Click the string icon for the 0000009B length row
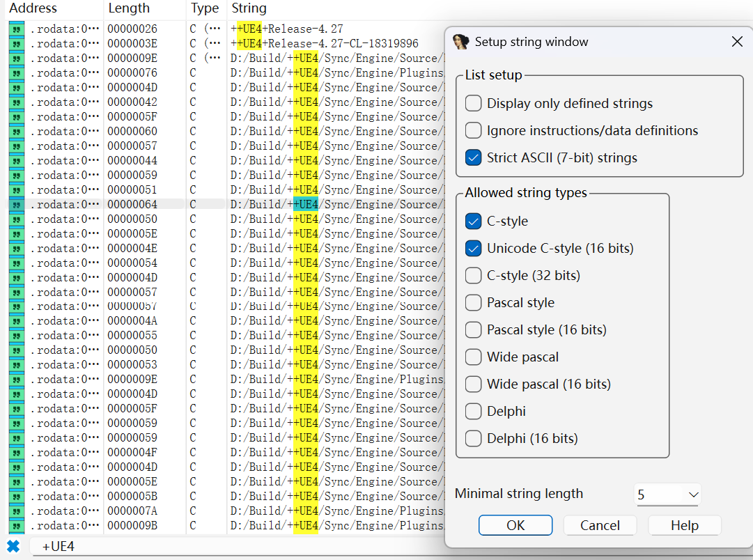The width and height of the screenshot is (753, 560). click(17, 525)
